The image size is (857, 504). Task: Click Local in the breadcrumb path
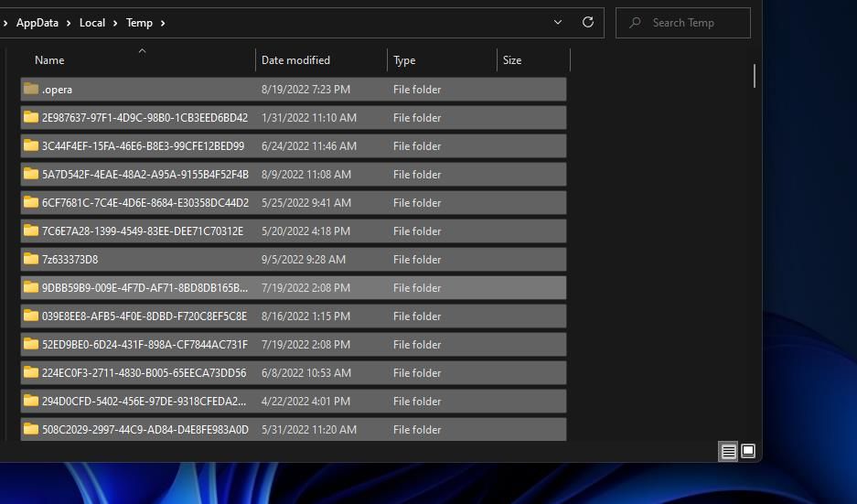(x=92, y=23)
